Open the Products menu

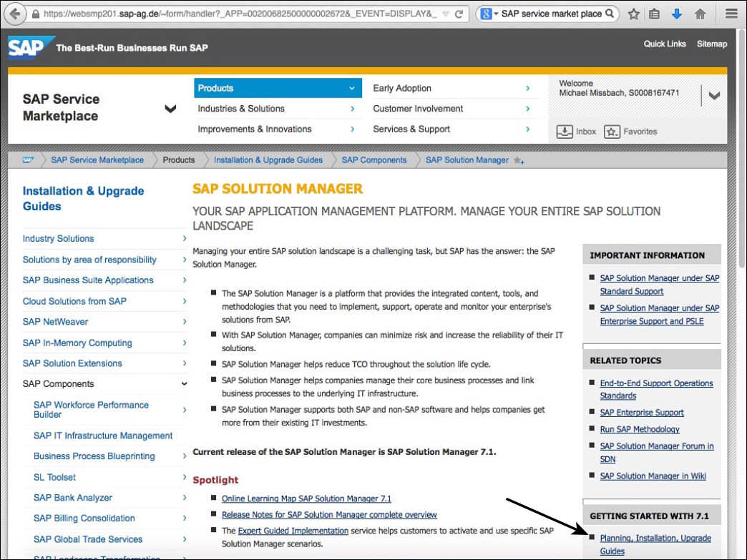point(278,88)
